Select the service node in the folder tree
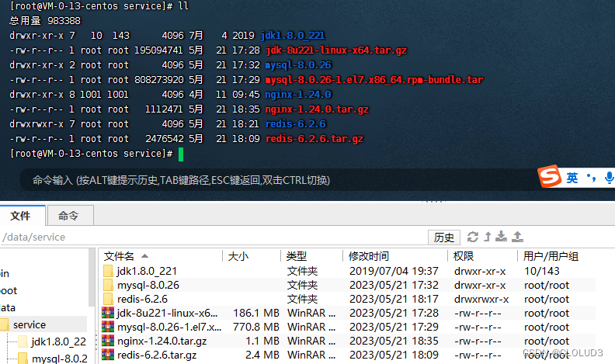Viewport: 615px width, 364px height. coord(30,325)
